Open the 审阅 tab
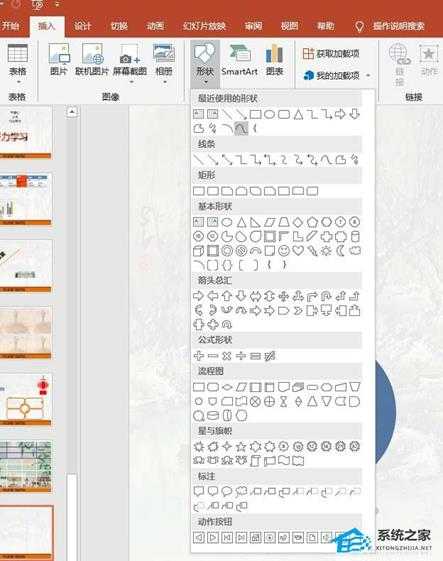Image resolution: width=443 pixels, height=561 pixels. point(253,26)
